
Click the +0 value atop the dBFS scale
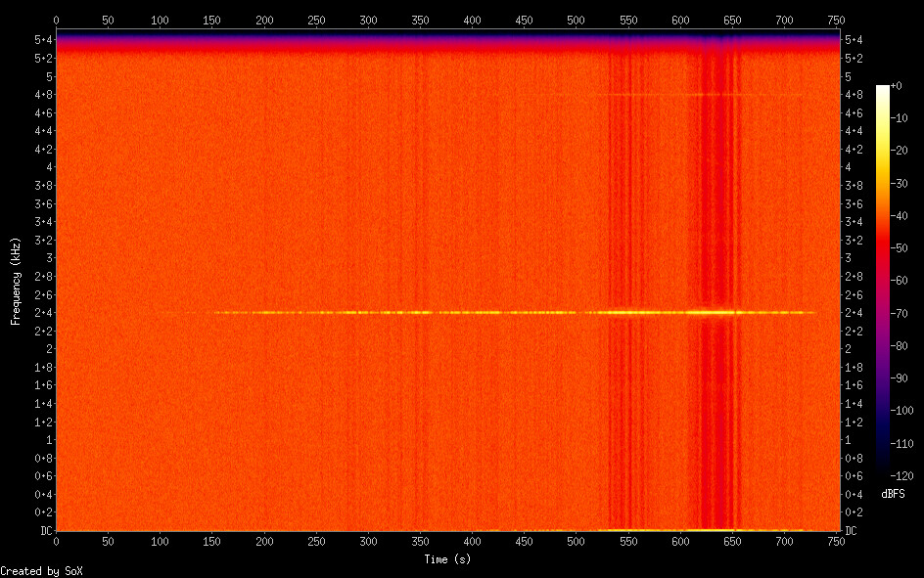click(902, 87)
